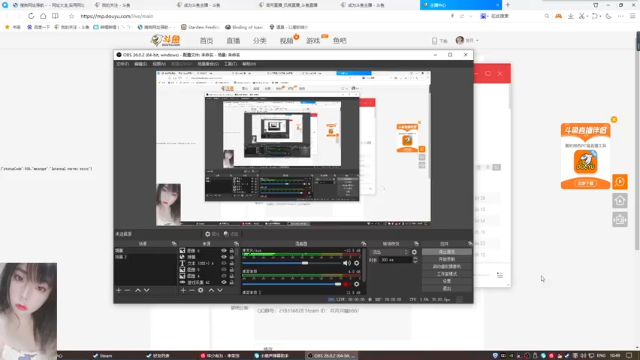Click the Douyu logo in the page header

(165, 40)
